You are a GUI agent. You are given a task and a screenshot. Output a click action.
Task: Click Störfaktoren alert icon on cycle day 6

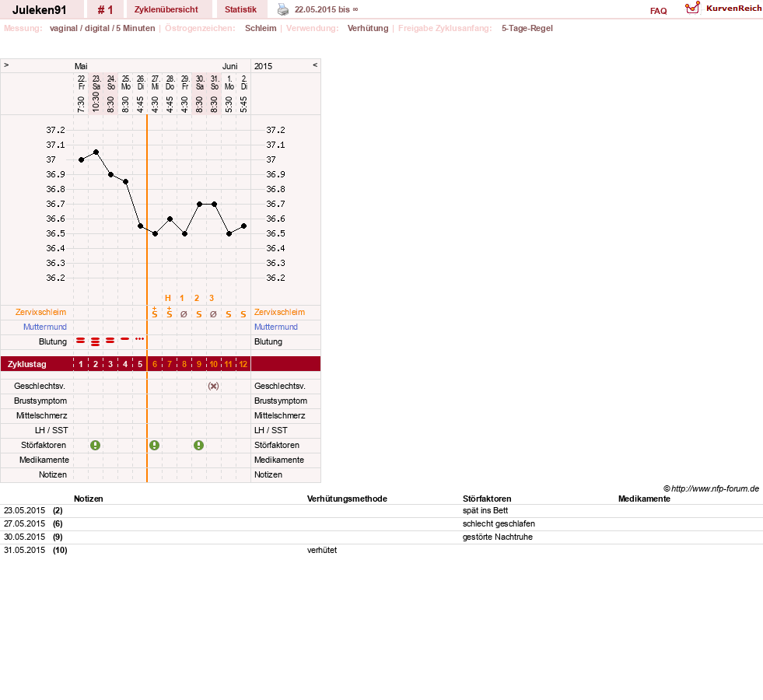154,445
